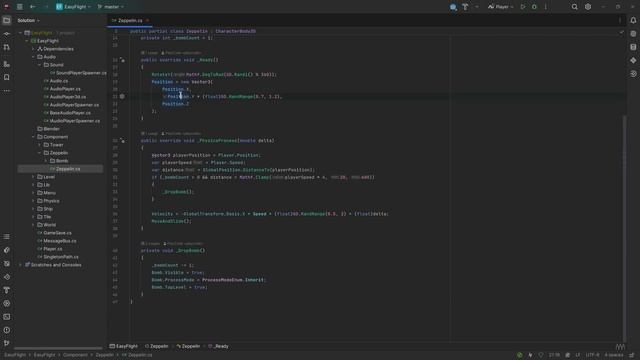Open the Problems tool window icon
Image resolution: width=640 pixels, height=360 pixels.
7,330
